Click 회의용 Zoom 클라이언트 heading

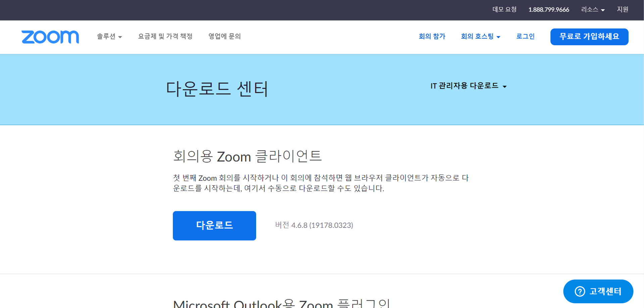tap(247, 156)
